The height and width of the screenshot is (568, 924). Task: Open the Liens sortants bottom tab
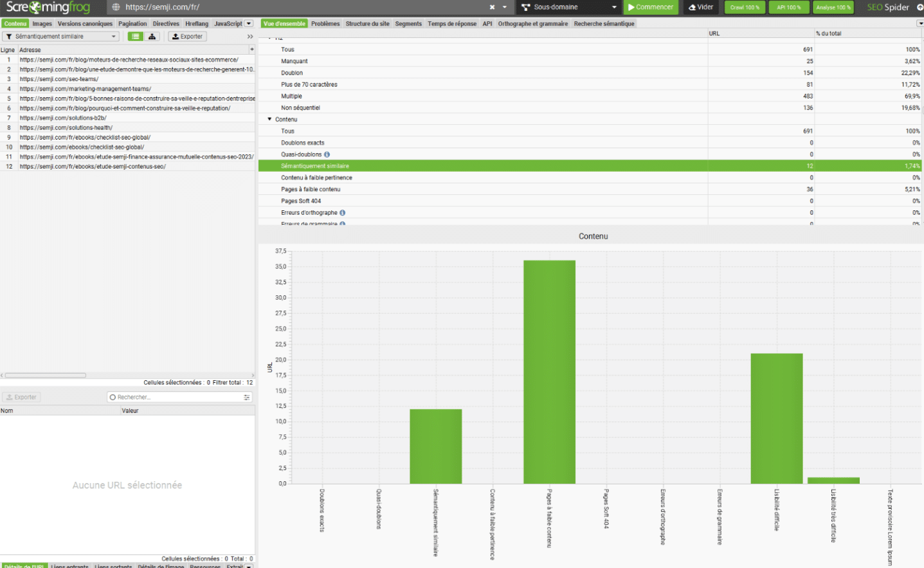pos(113,566)
